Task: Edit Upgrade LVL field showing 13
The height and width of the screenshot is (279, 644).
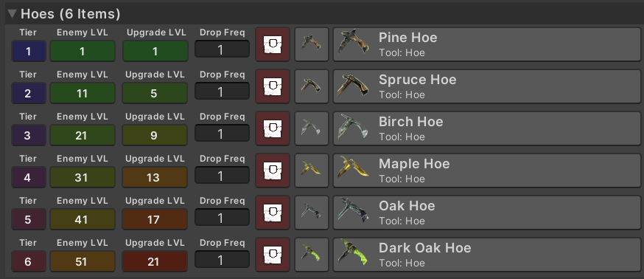Action: point(155,177)
